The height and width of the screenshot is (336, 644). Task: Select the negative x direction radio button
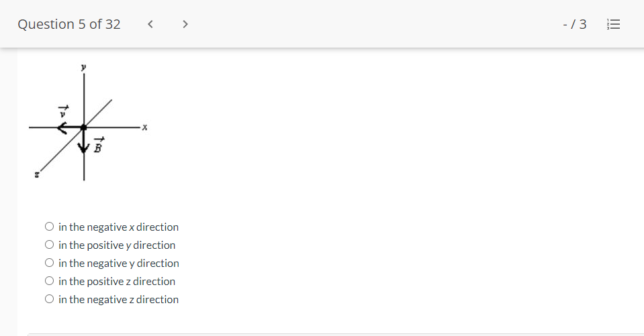(49, 227)
